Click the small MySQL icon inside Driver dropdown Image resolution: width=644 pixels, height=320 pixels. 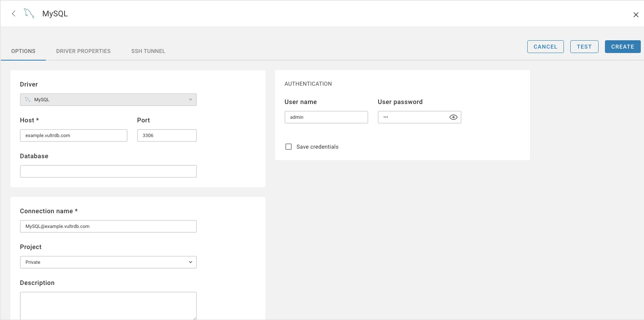coord(28,100)
